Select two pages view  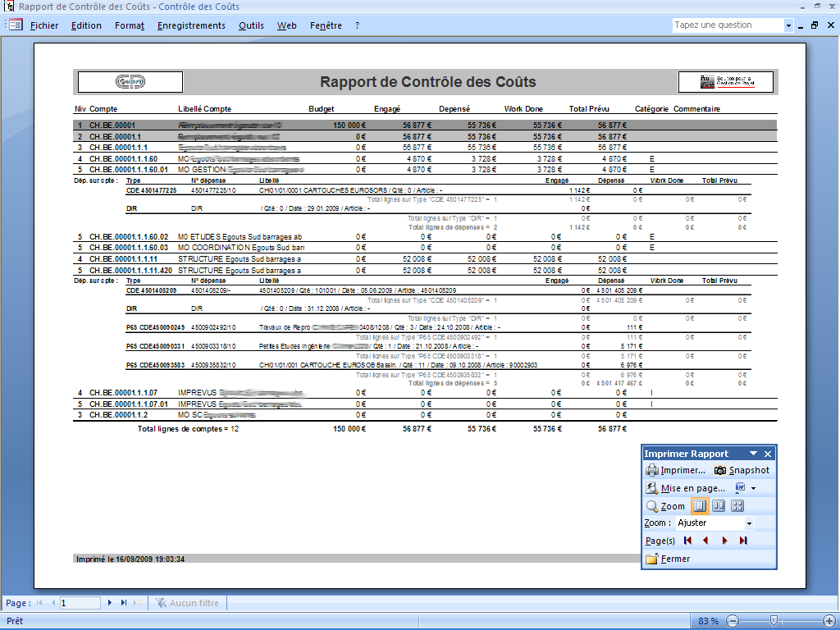tap(719, 505)
